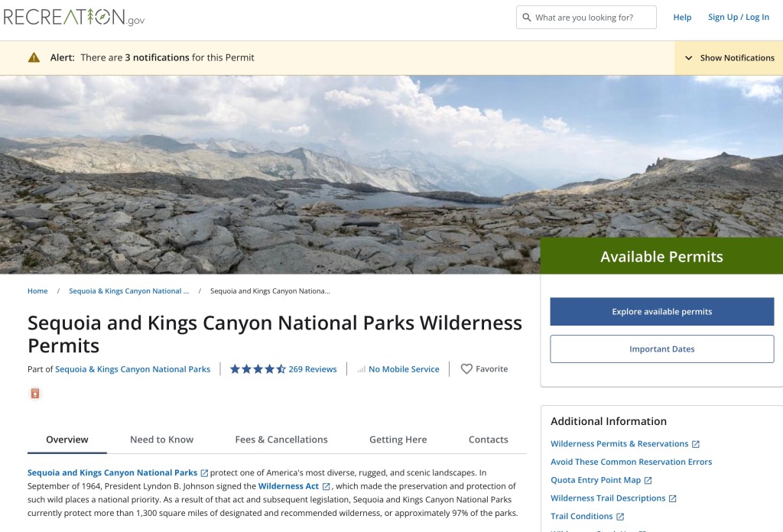Viewport: 783px width, 532px height.
Task: Expand the Important Dates section
Action: click(661, 349)
